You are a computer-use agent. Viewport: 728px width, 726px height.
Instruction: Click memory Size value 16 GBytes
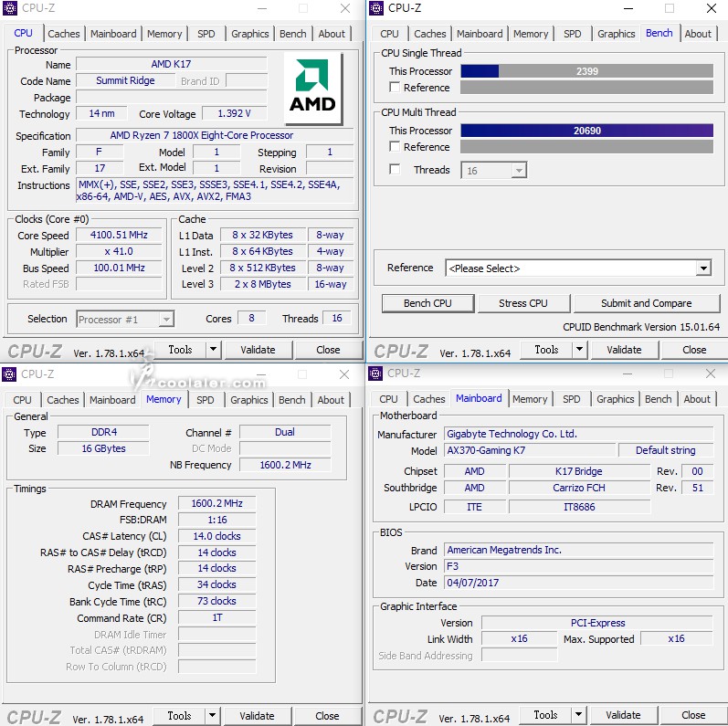click(103, 448)
